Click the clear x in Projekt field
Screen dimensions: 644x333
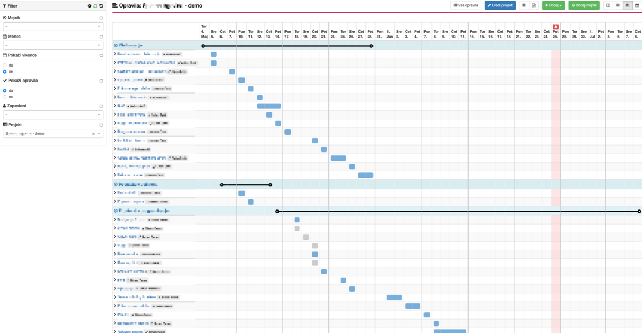tap(93, 134)
